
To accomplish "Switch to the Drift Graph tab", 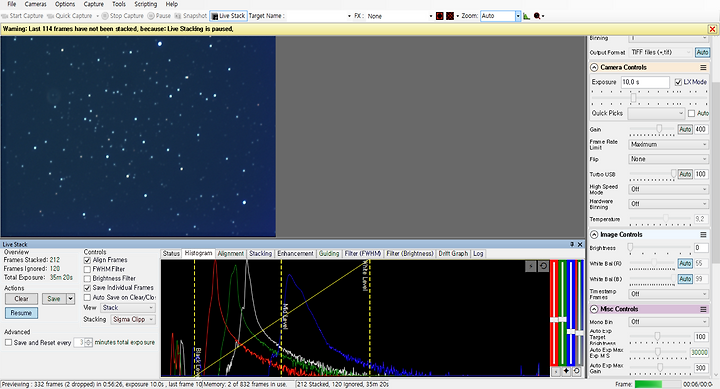I will [453, 254].
